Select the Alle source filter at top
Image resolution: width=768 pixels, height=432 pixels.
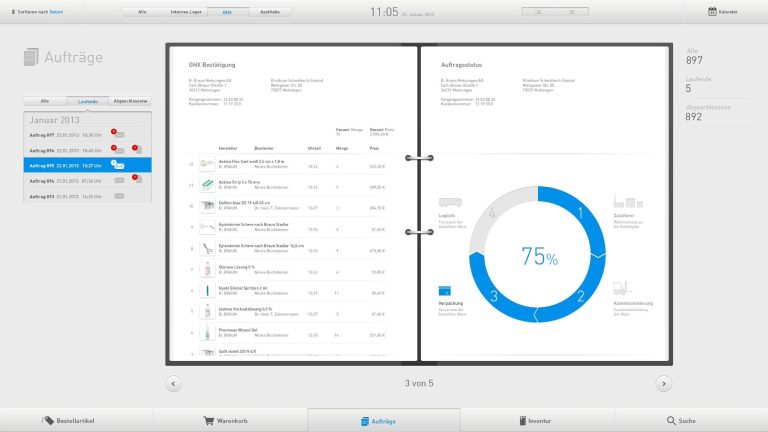[x=142, y=12]
